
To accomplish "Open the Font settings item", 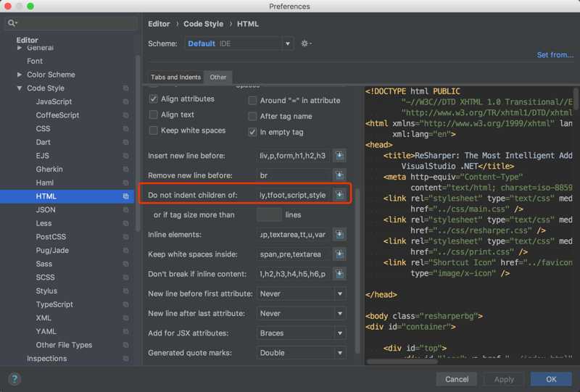I will pos(34,61).
